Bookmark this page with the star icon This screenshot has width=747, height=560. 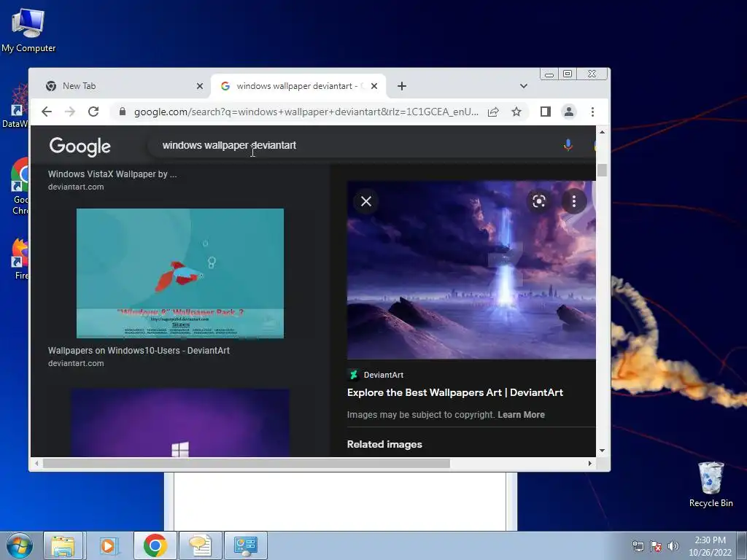pyautogui.click(x=516, y=112)
